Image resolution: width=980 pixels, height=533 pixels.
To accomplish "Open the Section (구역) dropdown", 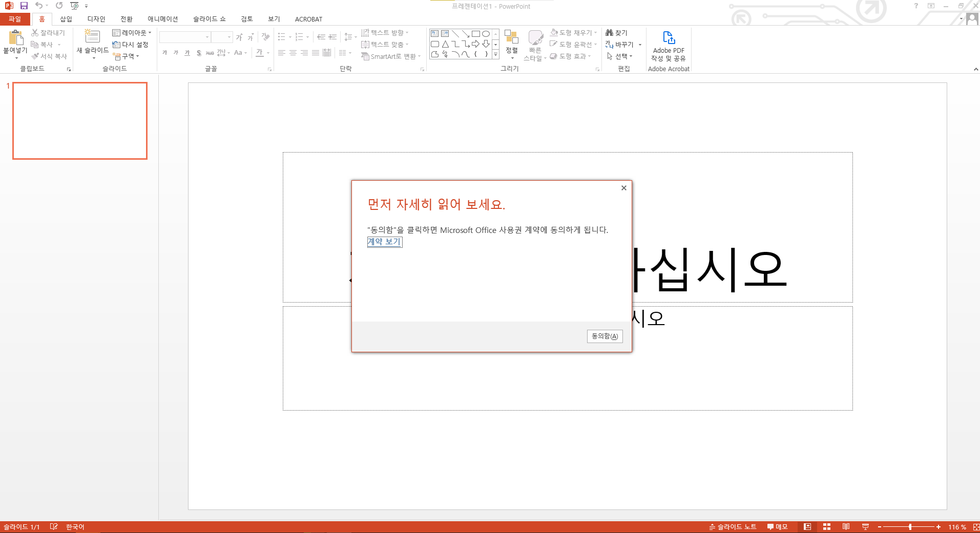I will pos(126,56).
